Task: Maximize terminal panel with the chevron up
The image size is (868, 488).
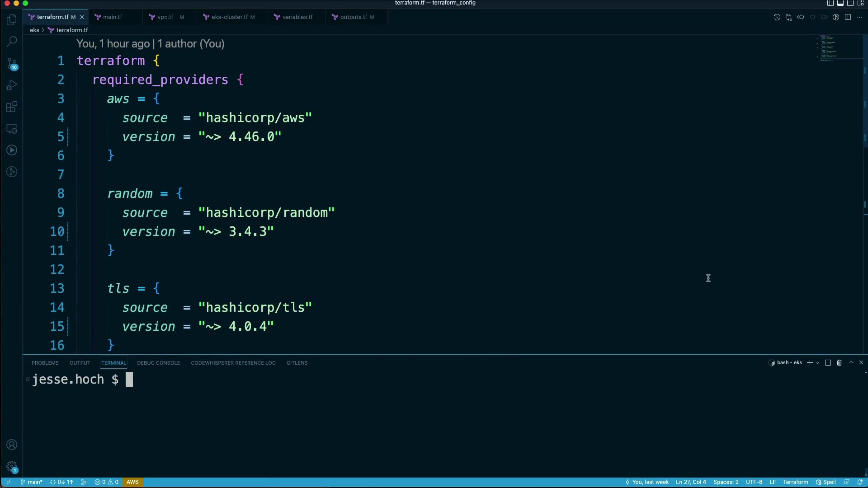Action: [x=851, y=363]
